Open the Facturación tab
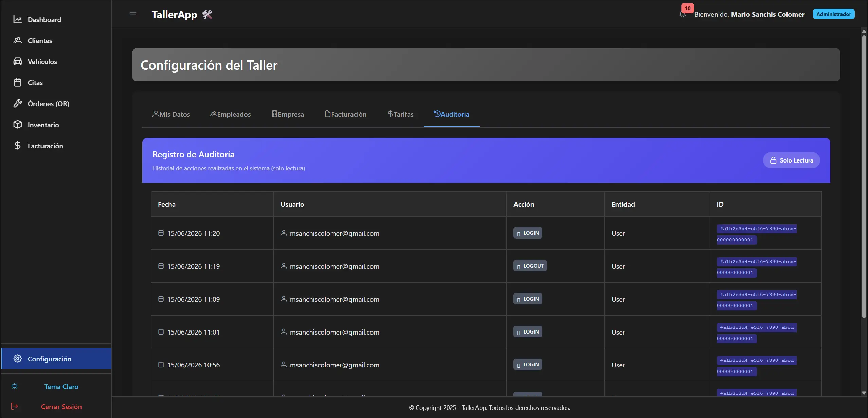The height and width of the screenshot is (418, 868). click(x=346, y=114)
